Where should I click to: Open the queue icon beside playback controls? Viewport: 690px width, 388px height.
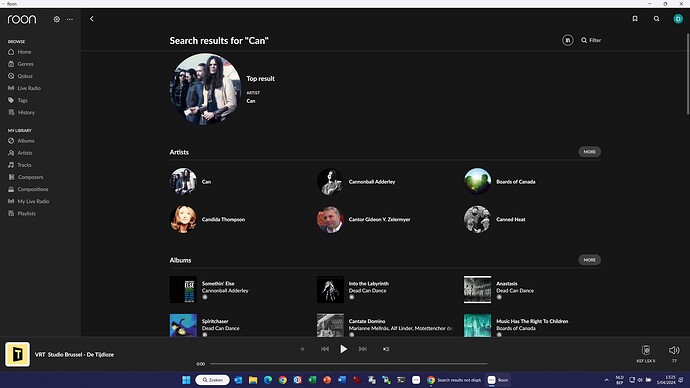[x=385, y=349]
